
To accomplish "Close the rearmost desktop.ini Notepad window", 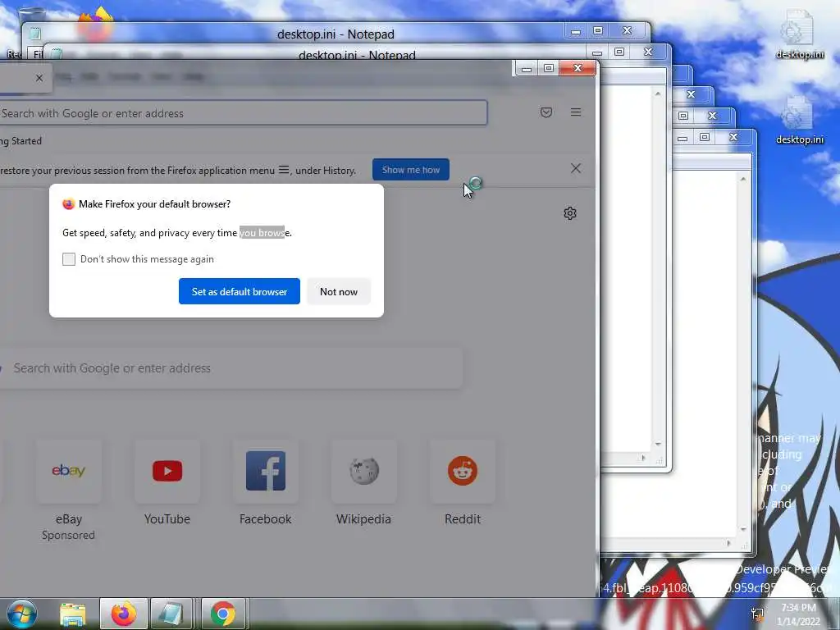I will pos(627,31).
